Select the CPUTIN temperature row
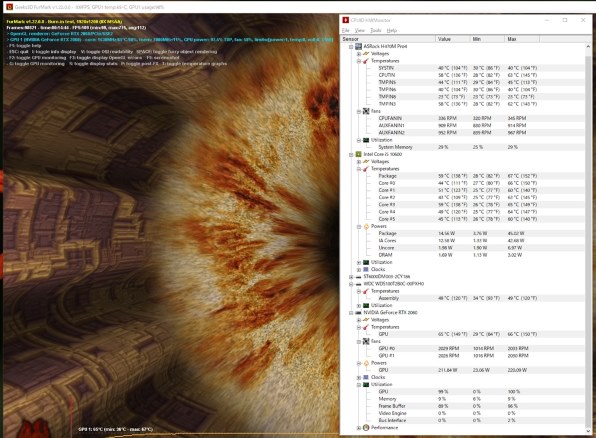Viewport: 596px width, 438px height. click(x=463, y=75)
